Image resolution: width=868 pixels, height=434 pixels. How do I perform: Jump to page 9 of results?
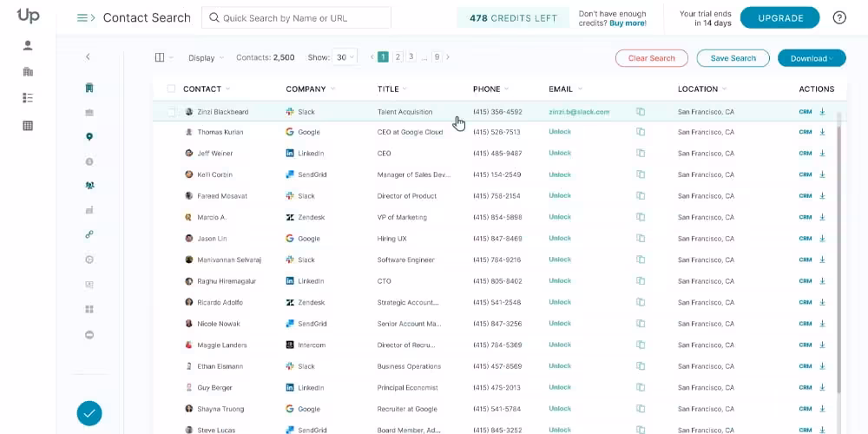coord(437,57)
